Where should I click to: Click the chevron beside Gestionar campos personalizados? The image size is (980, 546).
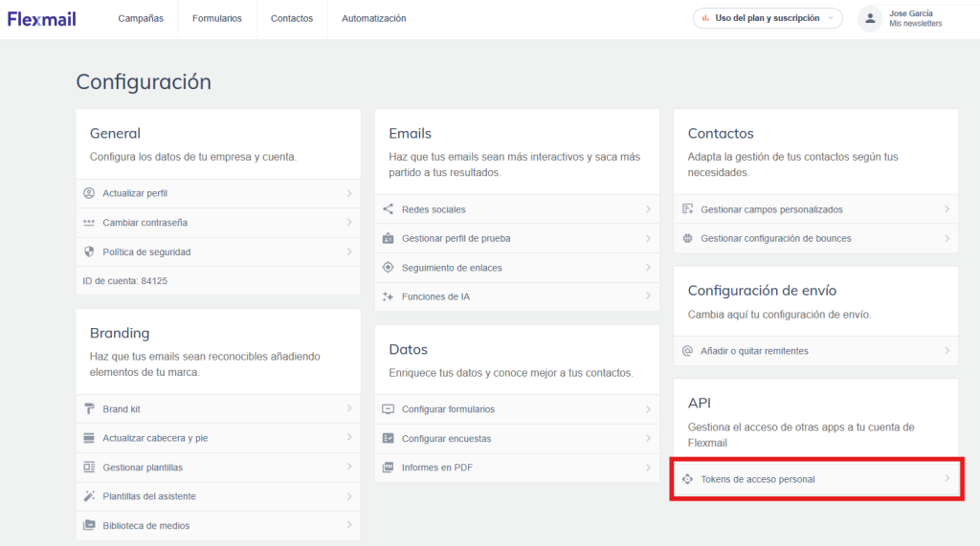(947, 209)
